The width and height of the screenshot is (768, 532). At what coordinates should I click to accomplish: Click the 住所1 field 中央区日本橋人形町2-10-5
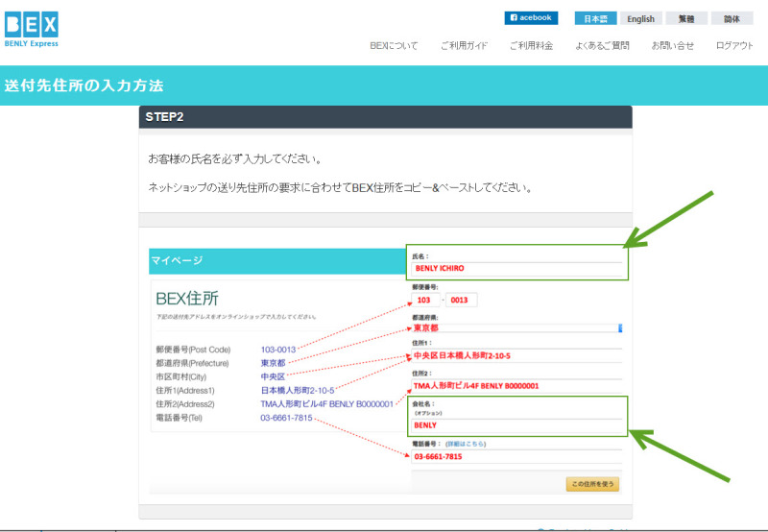pos(516,355)
